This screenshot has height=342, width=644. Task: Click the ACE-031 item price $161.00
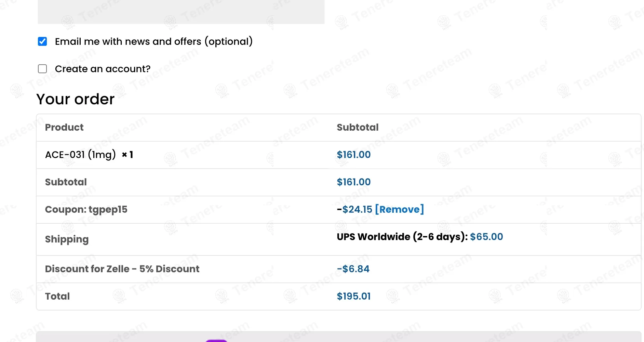click(x=353, y=155)
